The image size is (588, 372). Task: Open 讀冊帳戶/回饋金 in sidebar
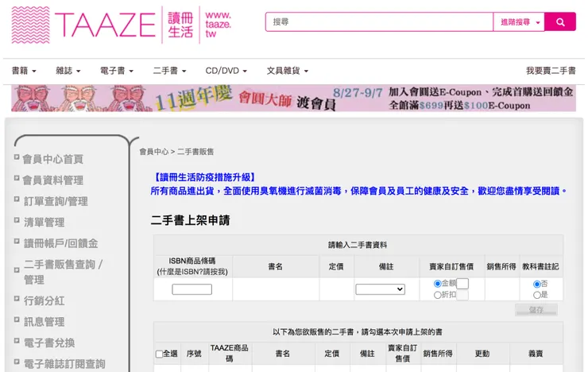(60, 243)
